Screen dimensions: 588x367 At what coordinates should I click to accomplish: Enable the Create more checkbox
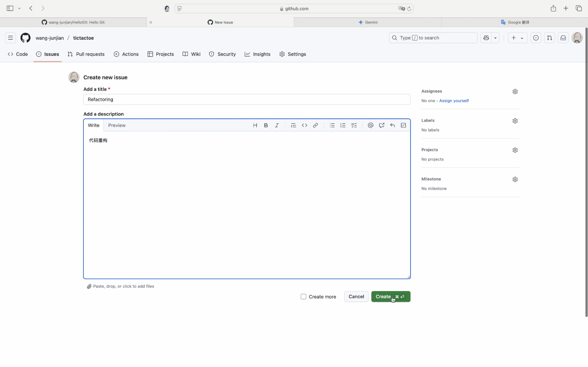tap(303, 297)
